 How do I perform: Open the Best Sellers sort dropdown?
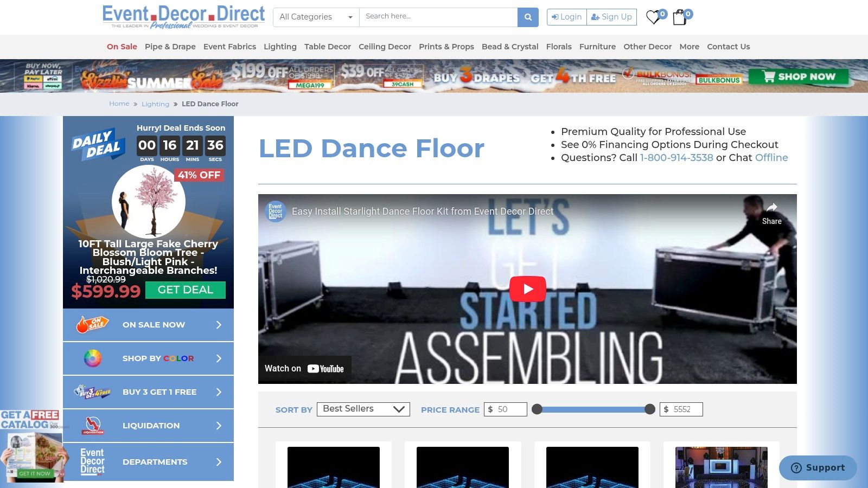pos(363,409)
